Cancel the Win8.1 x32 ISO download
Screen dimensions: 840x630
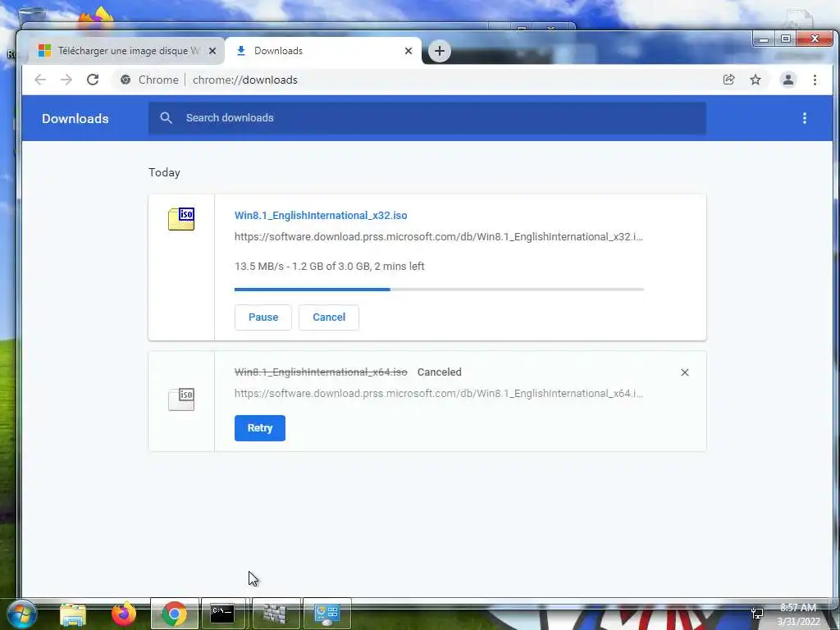point(329,317)
